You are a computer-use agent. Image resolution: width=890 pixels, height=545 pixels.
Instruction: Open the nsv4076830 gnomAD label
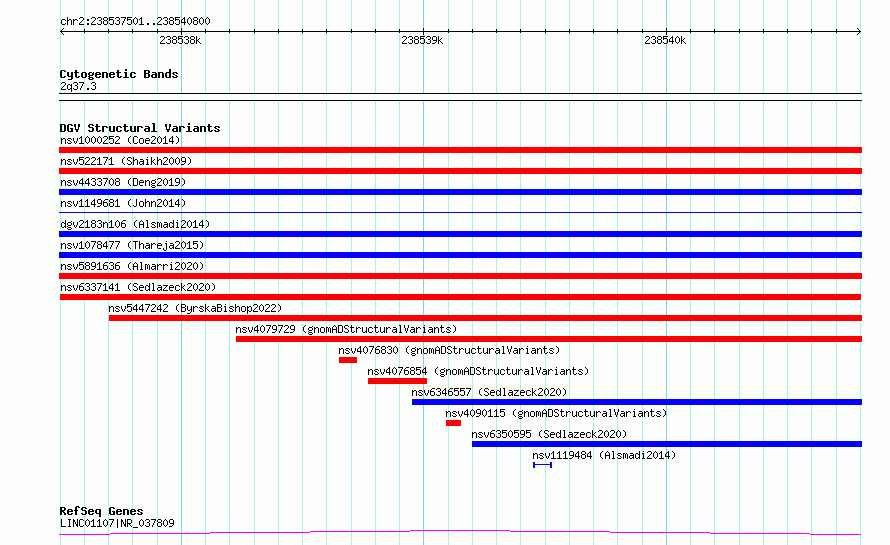coord(449,350)
